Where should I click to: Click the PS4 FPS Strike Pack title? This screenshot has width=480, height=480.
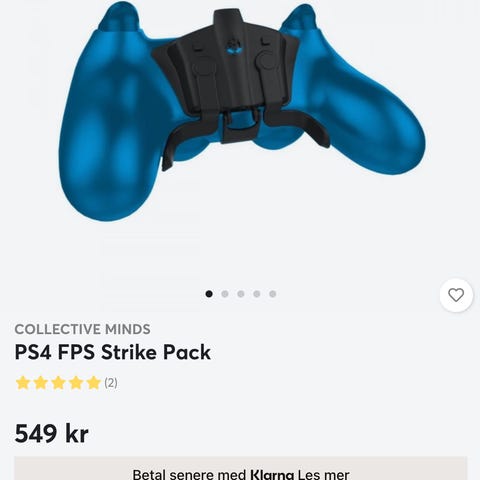[113, 353]
